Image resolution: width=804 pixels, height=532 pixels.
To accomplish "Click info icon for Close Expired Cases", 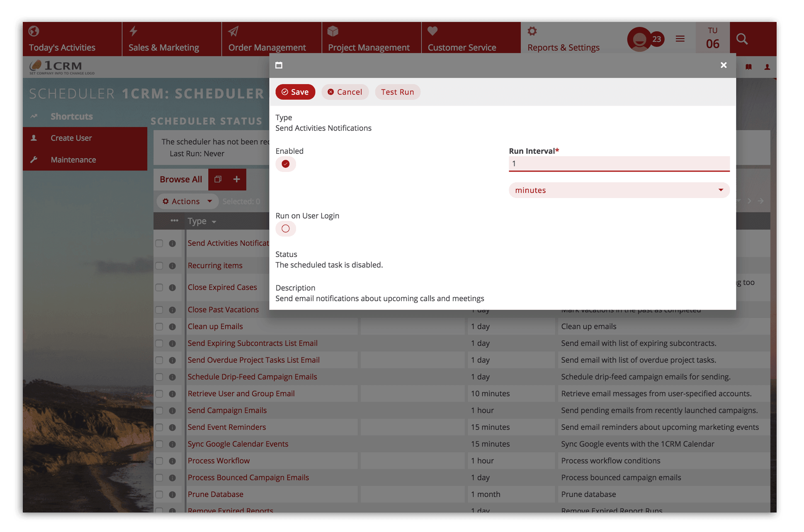I will tap(172, 288).
